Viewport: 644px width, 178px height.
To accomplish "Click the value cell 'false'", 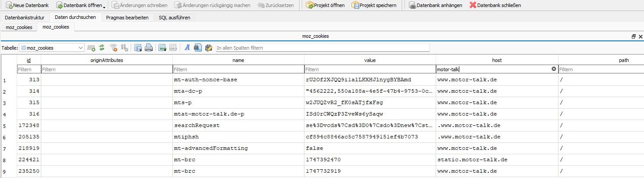I will coord(370,149).
